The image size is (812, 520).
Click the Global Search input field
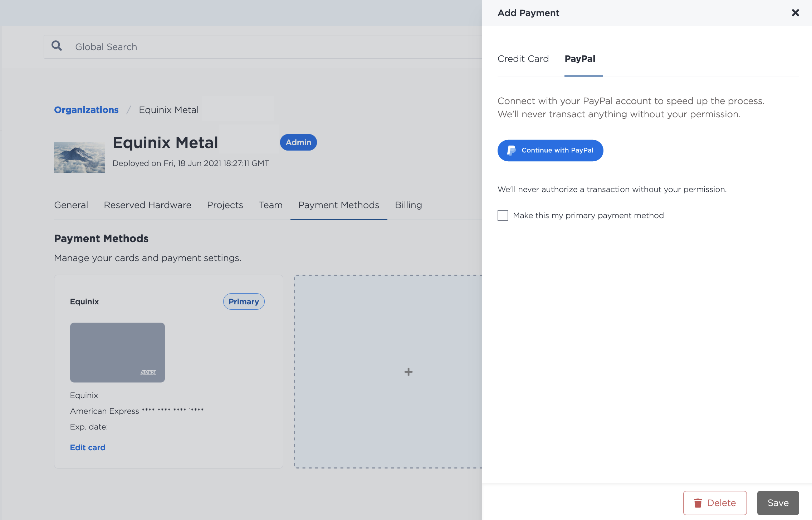(x=263, y=47)
